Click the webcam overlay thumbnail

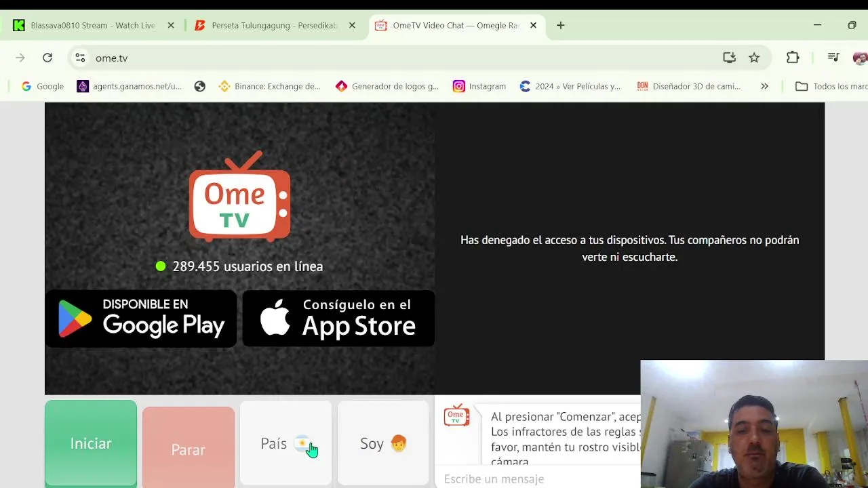[x=754, y=424]
